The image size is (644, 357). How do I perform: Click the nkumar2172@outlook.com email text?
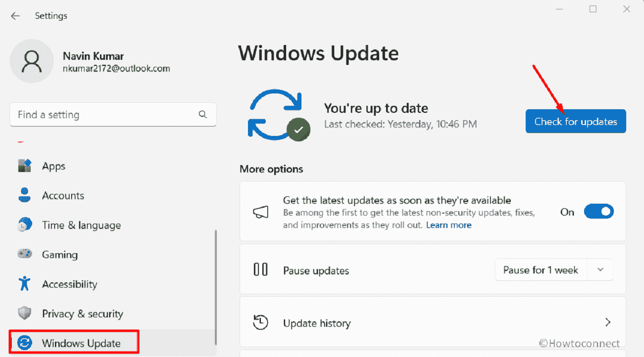coord(116,69)
